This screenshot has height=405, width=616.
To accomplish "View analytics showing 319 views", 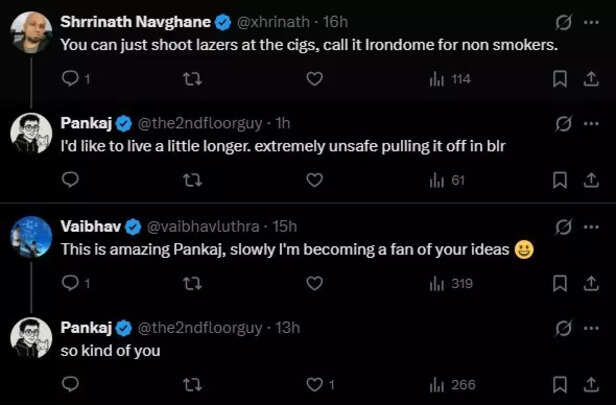I will [x=449, y=283].
